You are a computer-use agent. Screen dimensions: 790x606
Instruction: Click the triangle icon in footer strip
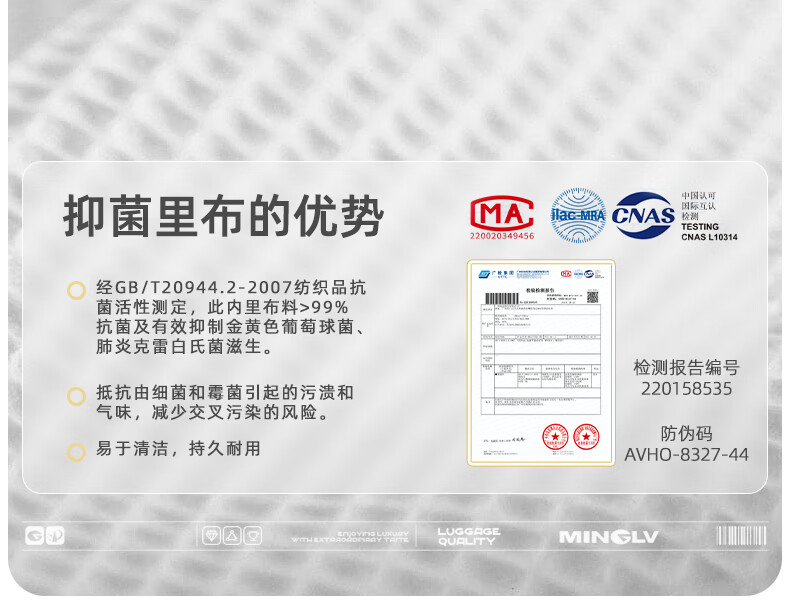coord(232,535)
